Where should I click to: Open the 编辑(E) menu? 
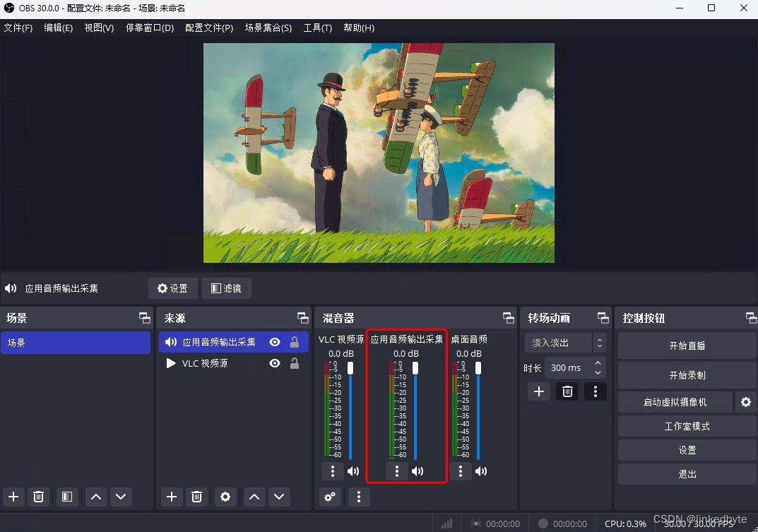tap(59, 28)
